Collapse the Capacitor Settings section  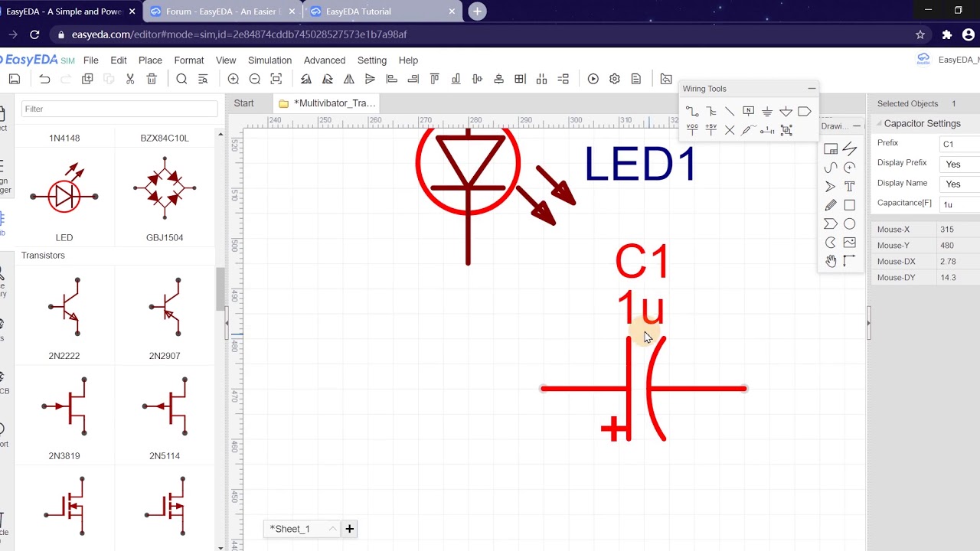coord(878,124)
